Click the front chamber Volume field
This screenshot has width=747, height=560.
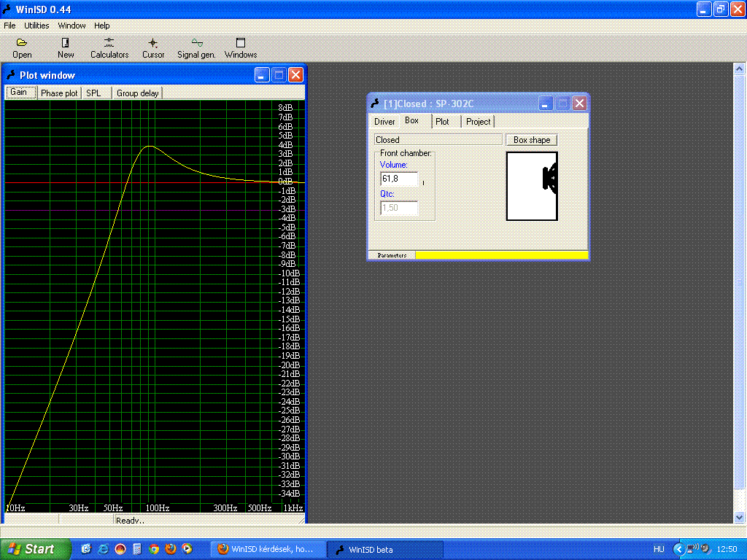tap(399, 179)
